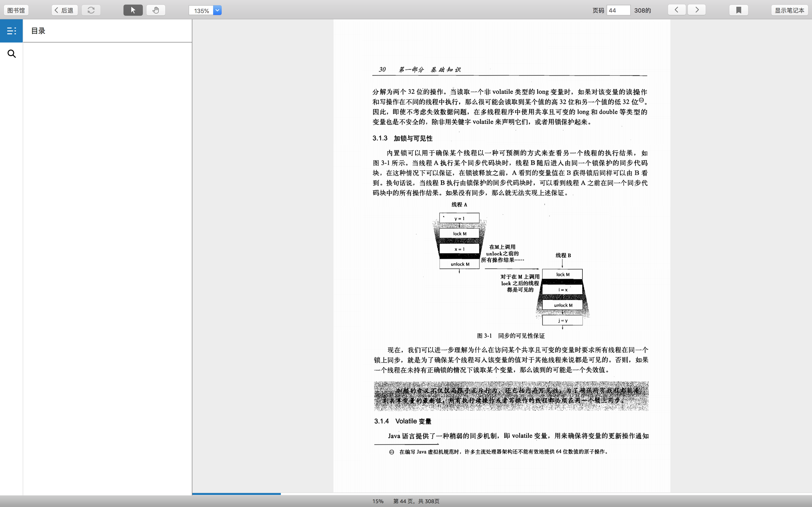Select the arrow pointer selection tool
This screenshot has width=812, height=507.
[x=133, y=10]
